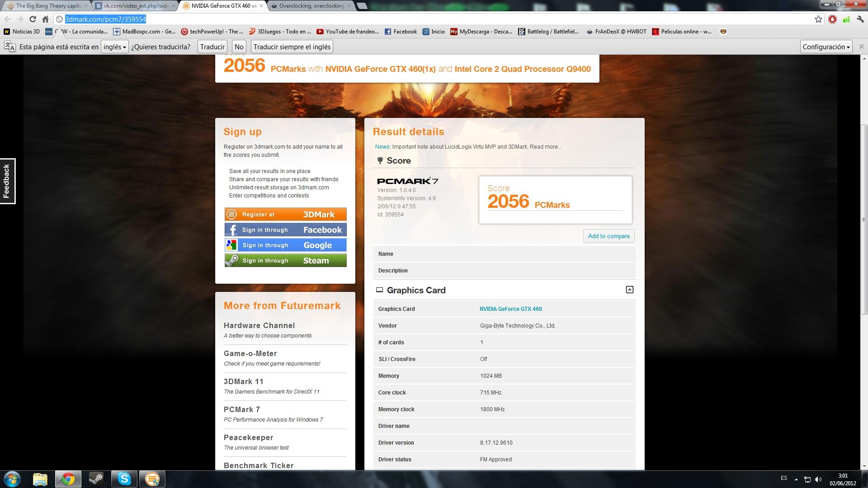Open the PCMark 7 sidebar link
The width and height of the screenshot is (868, 488).
point(242,409)
